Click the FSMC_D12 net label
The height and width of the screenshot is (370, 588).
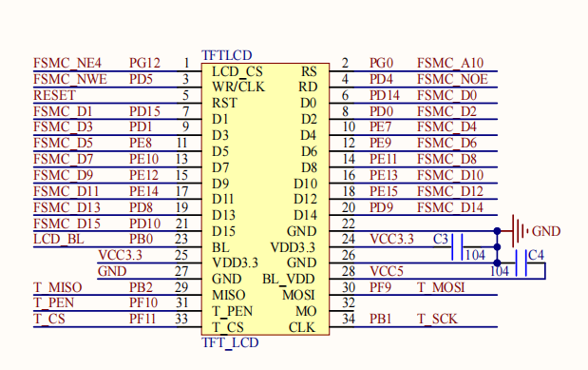[x=450, y=191]
